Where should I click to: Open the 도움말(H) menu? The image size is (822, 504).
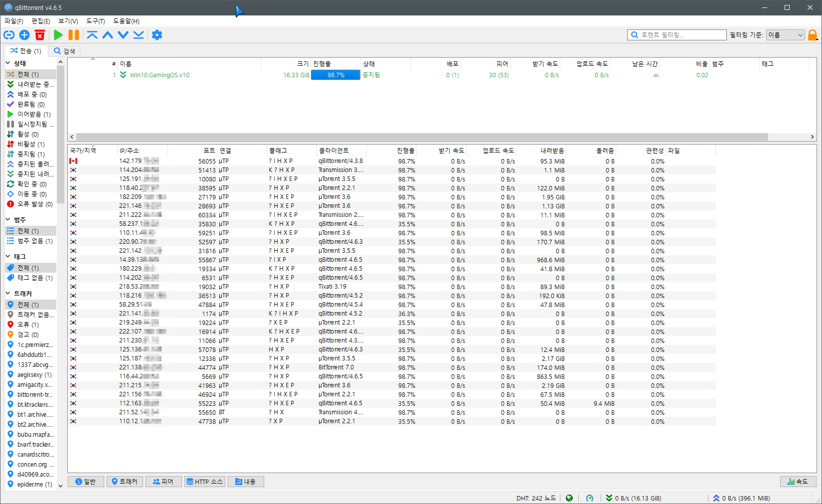pyautogui.click(x=127, y=21)
